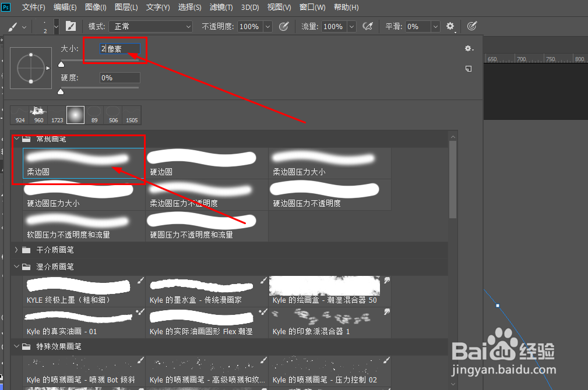Select recent brush thumbnail 506
The image size is (588, 390).
113,115
